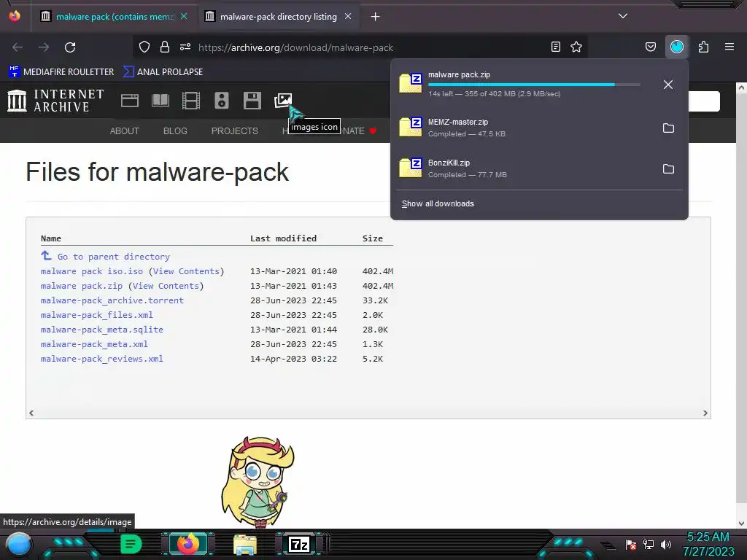Open File Explorer from the taskbar
This screenshot has width=747, height=560.
click(245, 545)
